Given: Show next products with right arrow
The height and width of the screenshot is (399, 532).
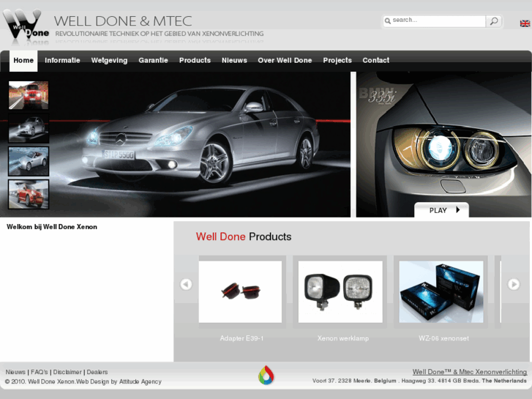Looking at the screenshot, I should coord(513,284).
